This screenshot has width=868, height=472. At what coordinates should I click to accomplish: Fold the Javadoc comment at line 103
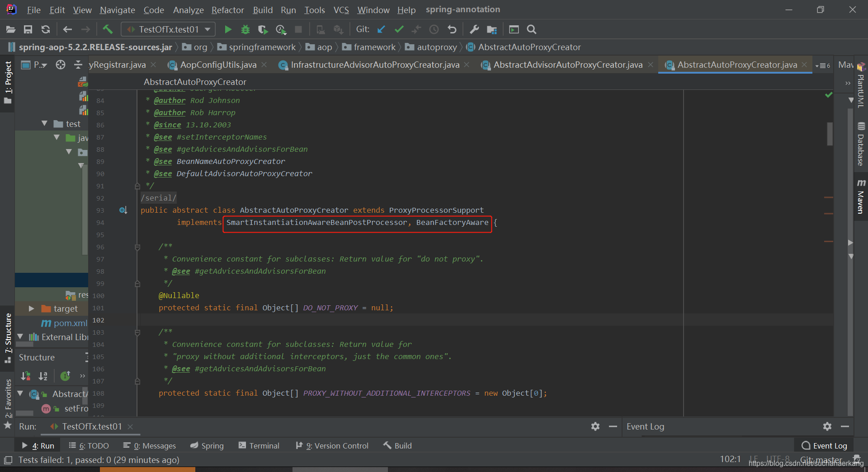(x=137, y=332)
